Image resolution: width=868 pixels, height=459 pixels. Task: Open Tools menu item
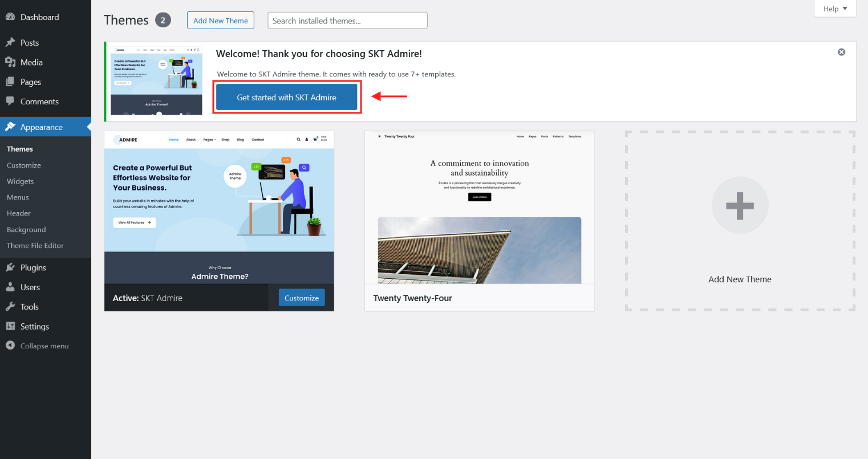[x=46, y=307]
